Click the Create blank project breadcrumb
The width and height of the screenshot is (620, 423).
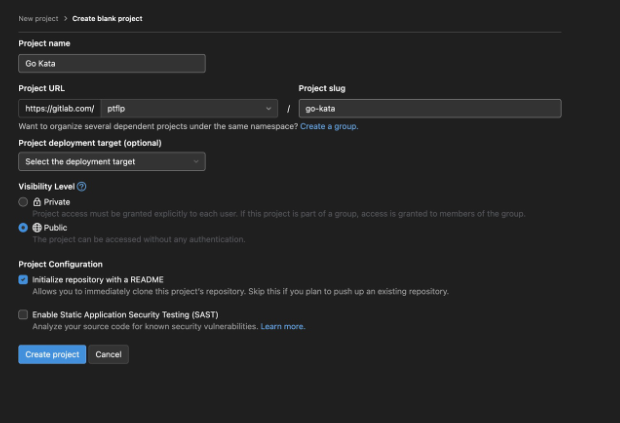(x=107, y=18)
